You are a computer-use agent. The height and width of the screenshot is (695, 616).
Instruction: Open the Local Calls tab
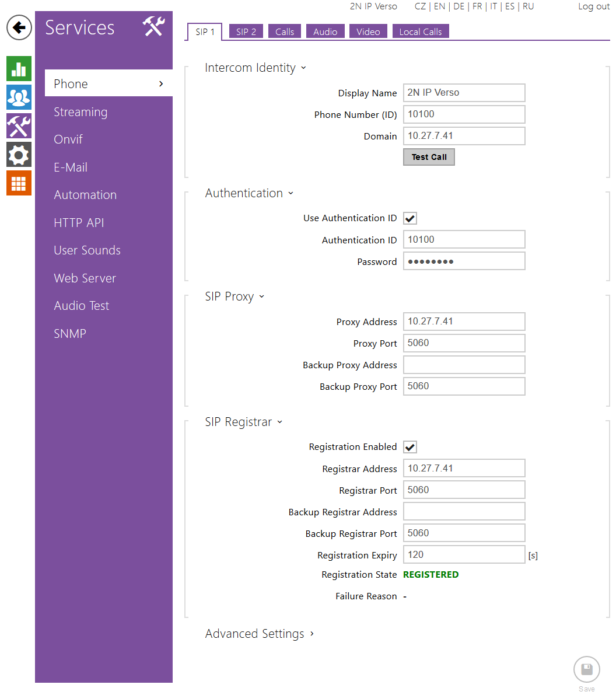(420, 32)
